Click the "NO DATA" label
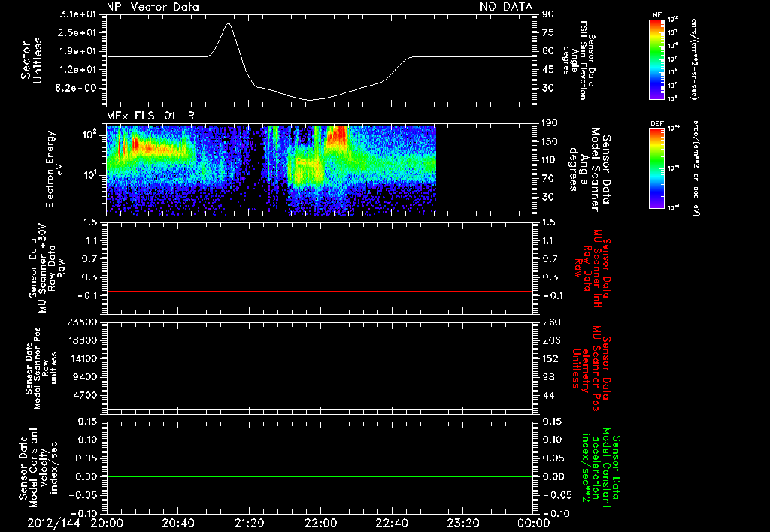The image size is (770, 532). point(506,6)
